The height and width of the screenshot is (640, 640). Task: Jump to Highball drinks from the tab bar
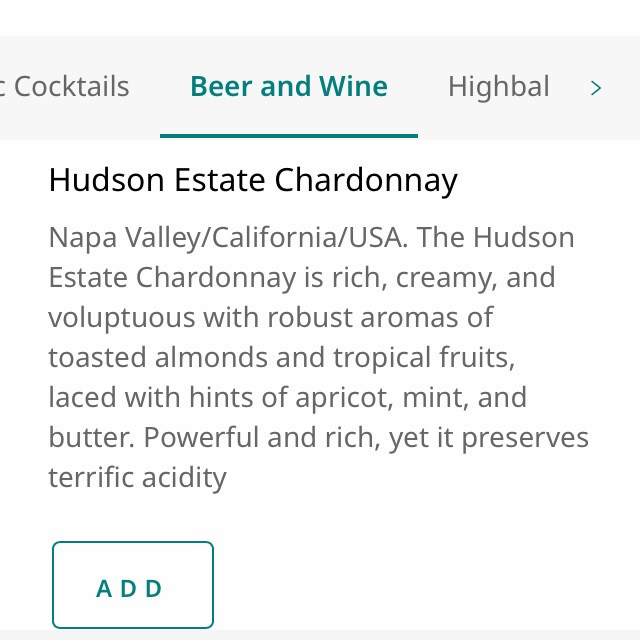pyautogui.click(x=498, y=87)
